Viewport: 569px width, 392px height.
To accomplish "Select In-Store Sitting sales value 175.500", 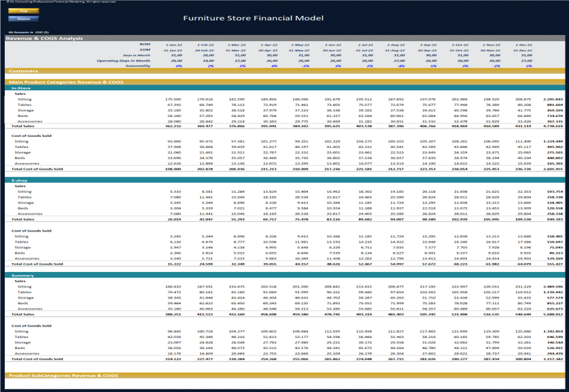I will [x=173, y=99].
